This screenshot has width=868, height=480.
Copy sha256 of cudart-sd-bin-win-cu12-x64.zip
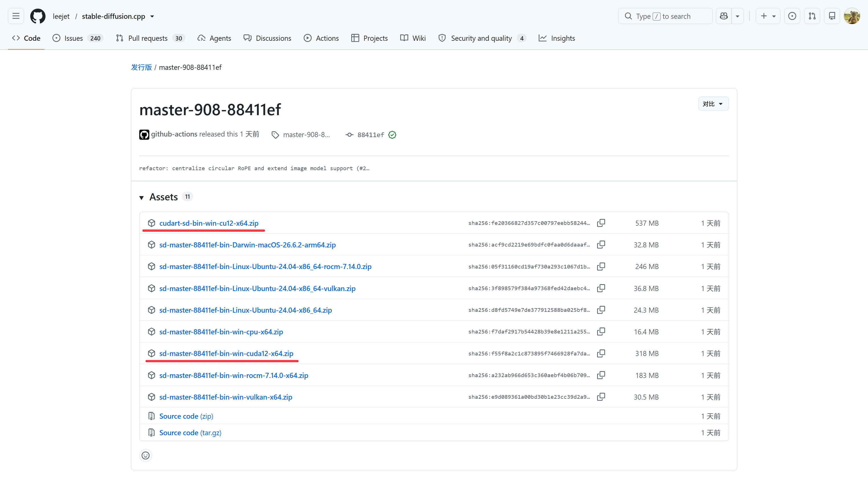pos(601,223)
